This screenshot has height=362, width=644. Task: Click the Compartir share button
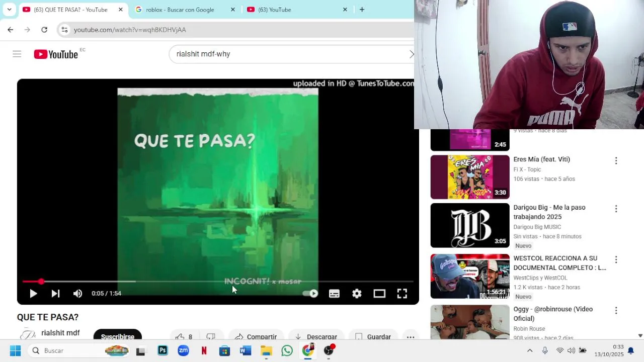256,336
